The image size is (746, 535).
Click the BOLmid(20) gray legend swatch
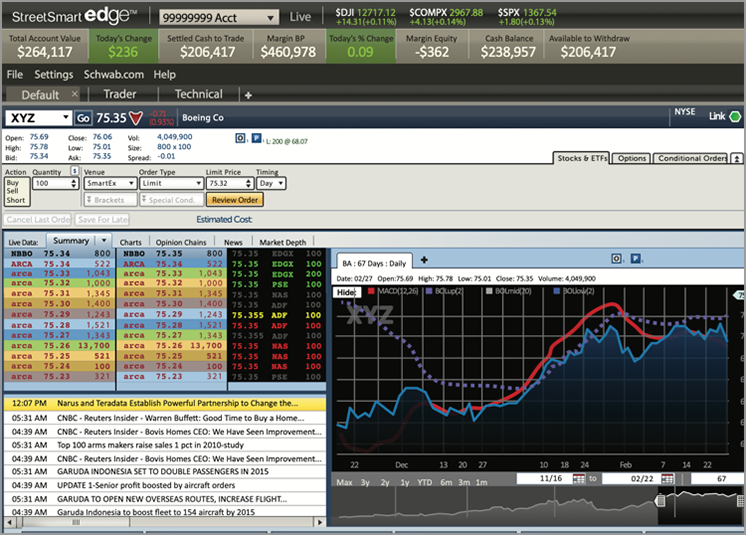pos(489,291)
